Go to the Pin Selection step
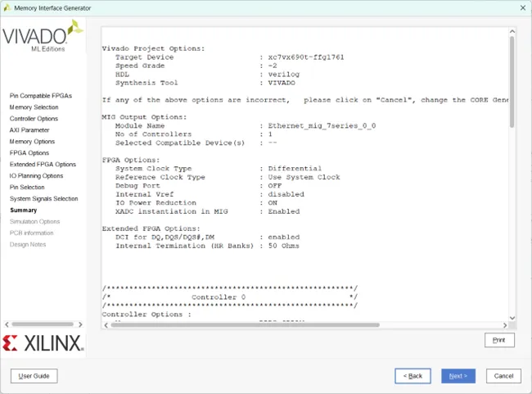 click(x=27, y=187)
